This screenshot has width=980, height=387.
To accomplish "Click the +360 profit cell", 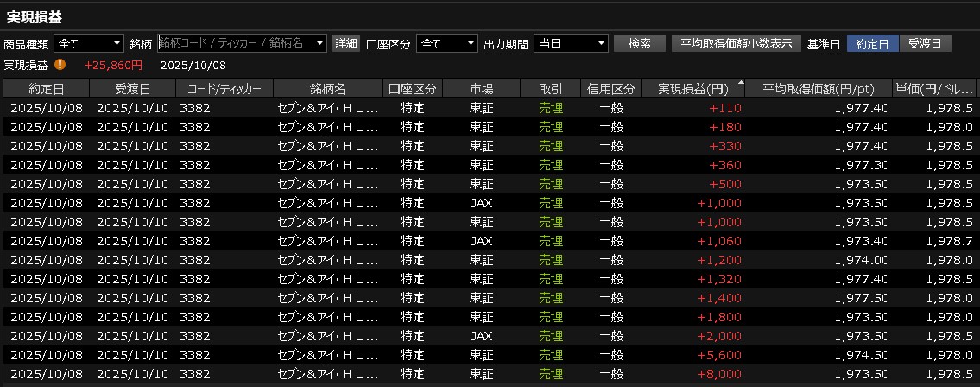I will click(725, 165).
